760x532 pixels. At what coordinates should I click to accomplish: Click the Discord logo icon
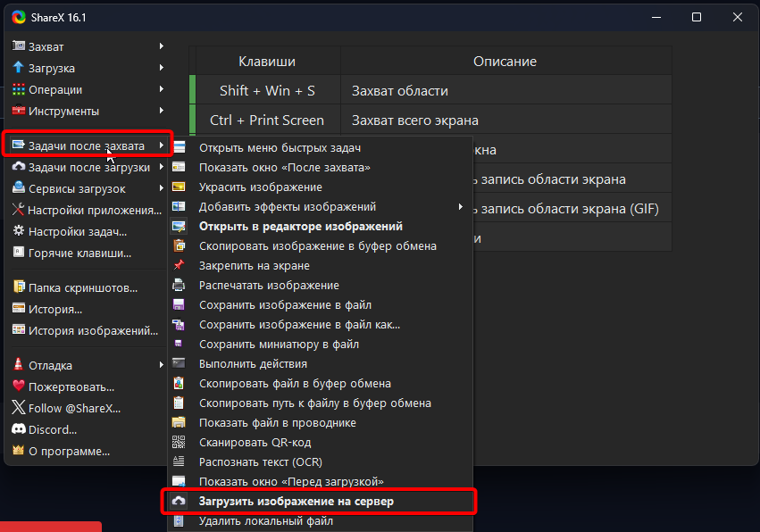point(19,429)
